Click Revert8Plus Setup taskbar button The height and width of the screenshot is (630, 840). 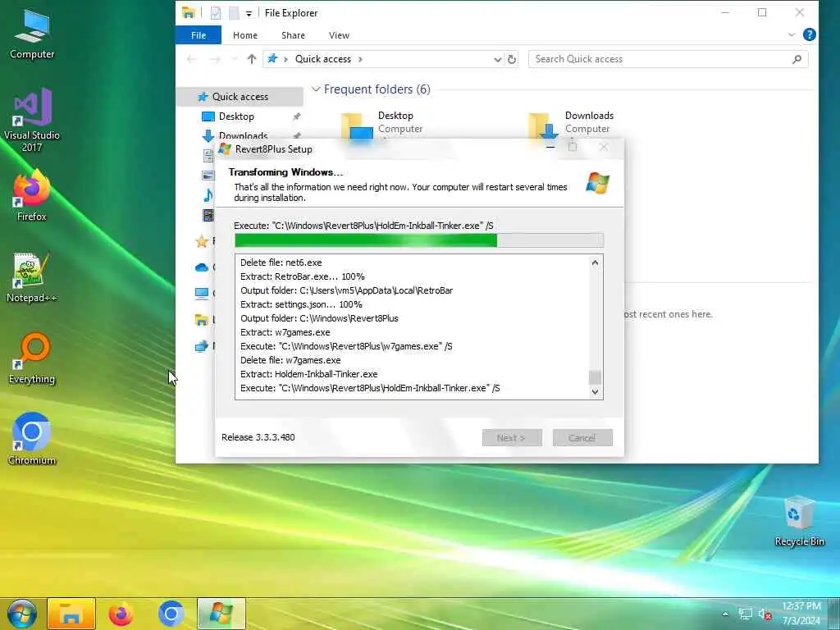point(221,614)
